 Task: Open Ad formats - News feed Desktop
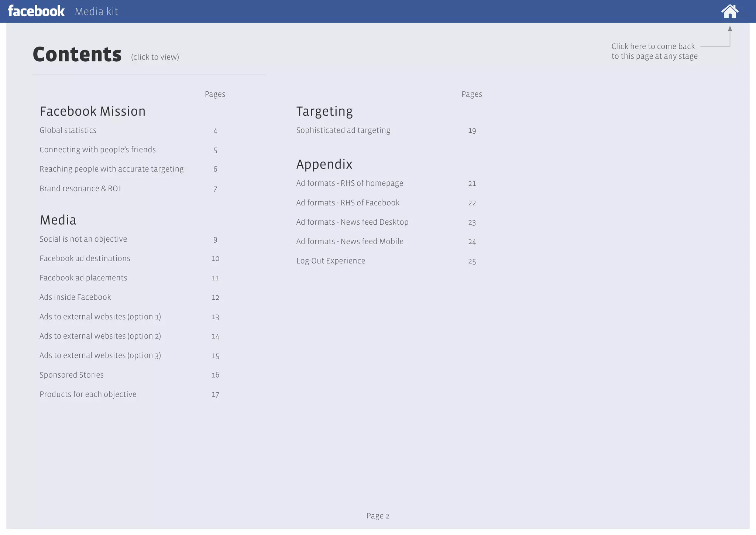352,222
